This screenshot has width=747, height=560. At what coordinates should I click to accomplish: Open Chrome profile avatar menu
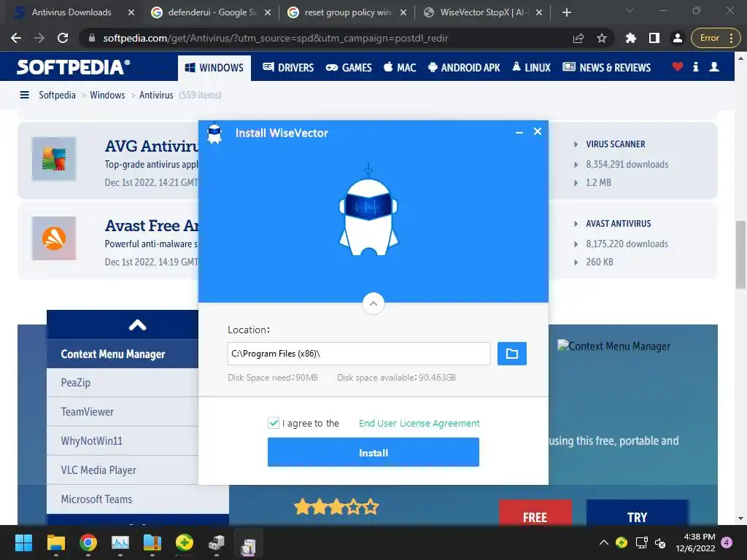click(677, 38)
